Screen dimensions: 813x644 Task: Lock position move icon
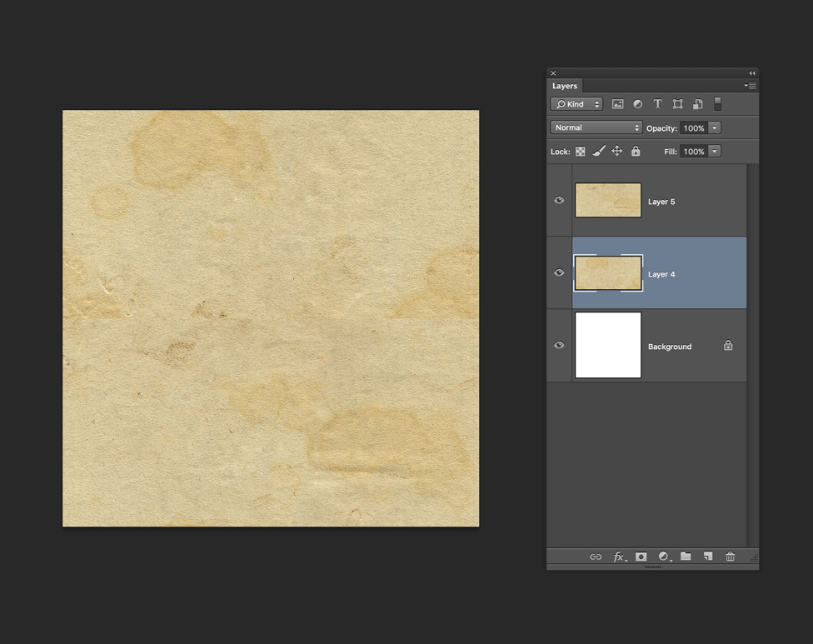click(617, 151)
